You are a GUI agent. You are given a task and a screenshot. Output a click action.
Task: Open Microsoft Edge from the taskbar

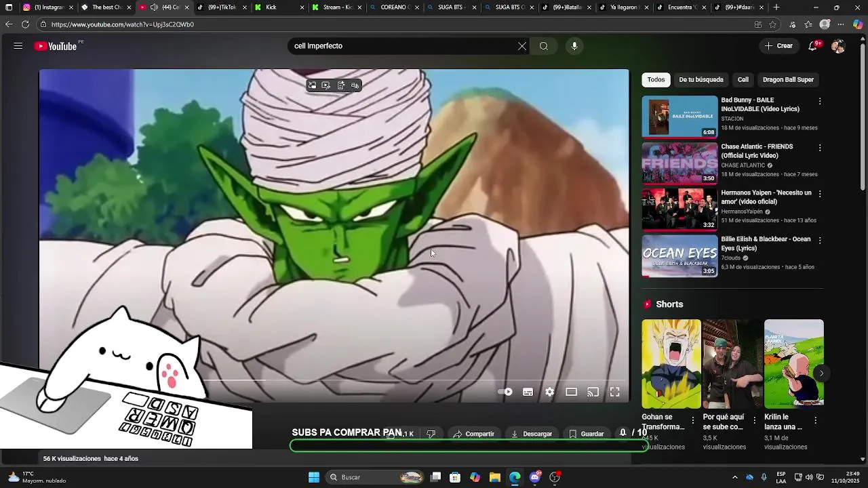(515, 477)
